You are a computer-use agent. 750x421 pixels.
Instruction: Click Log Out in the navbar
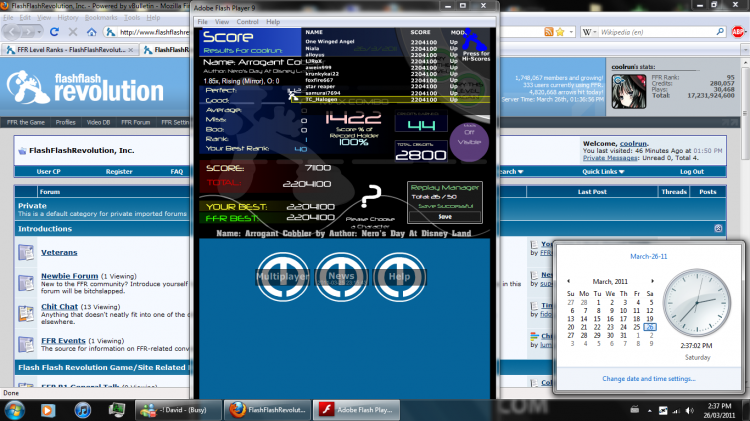pos(692,171)
